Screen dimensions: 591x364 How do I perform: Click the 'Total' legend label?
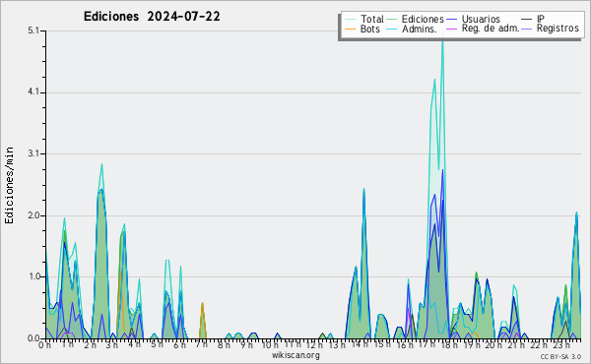click(371, 19)
